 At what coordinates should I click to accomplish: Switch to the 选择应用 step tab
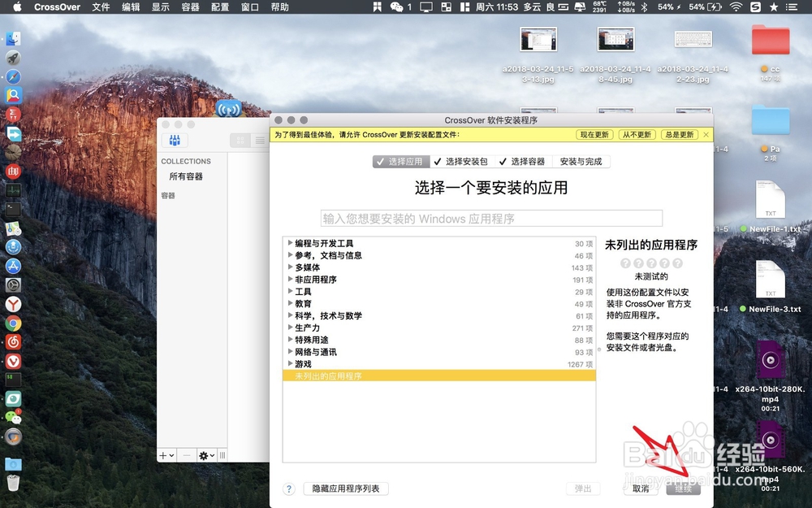pyautogui.click(x=401, y=162)
